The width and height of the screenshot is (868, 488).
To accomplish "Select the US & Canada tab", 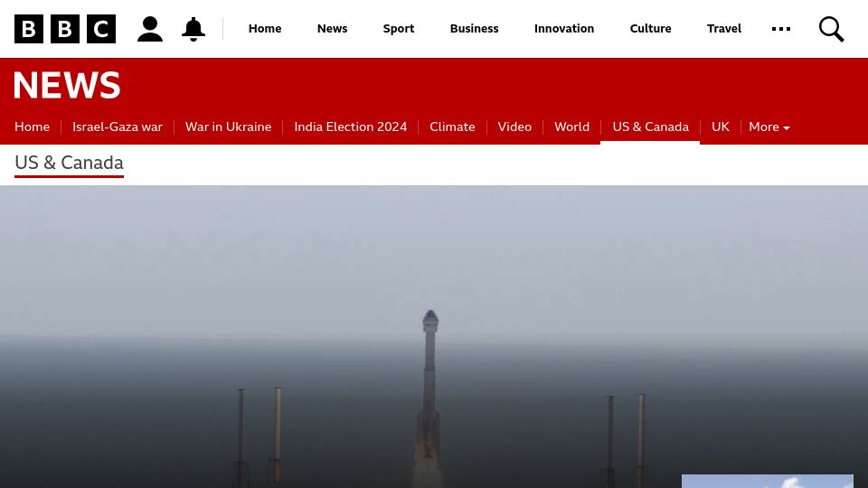I will [650, 127].
